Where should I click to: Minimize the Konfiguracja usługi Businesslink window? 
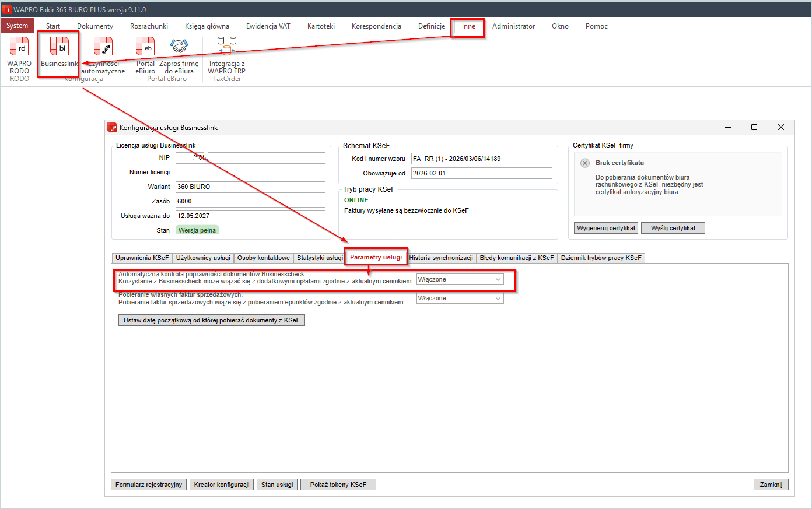coord(727,127)
